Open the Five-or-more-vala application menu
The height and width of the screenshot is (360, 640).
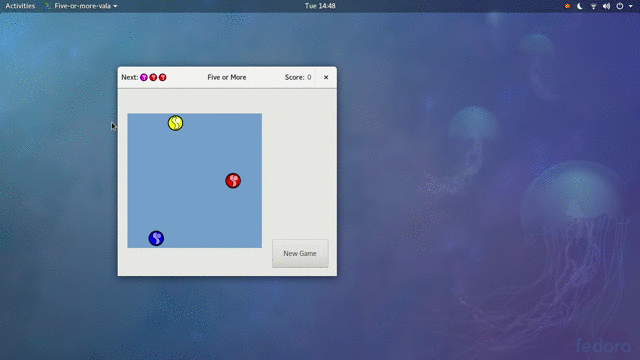click(x=81, y=6)
